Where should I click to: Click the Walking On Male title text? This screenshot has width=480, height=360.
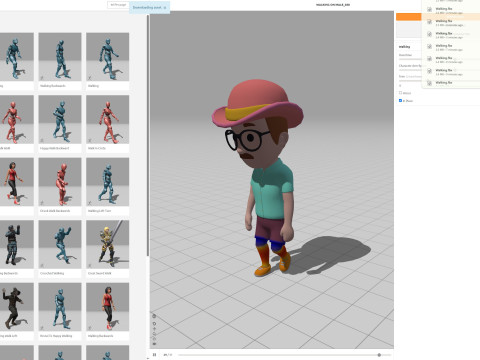click(x=333, y=5)
